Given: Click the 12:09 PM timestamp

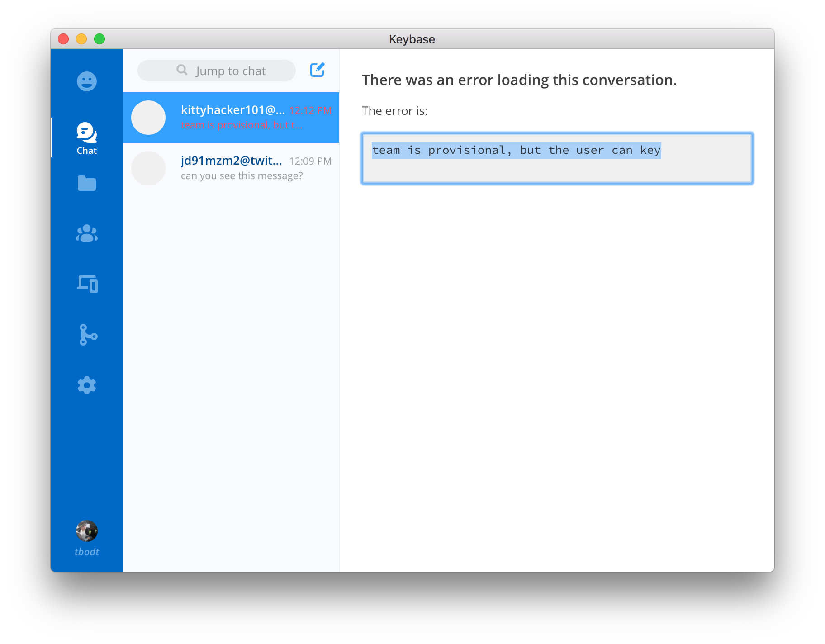Looking at the screenshot, I should tap(310, 161).
